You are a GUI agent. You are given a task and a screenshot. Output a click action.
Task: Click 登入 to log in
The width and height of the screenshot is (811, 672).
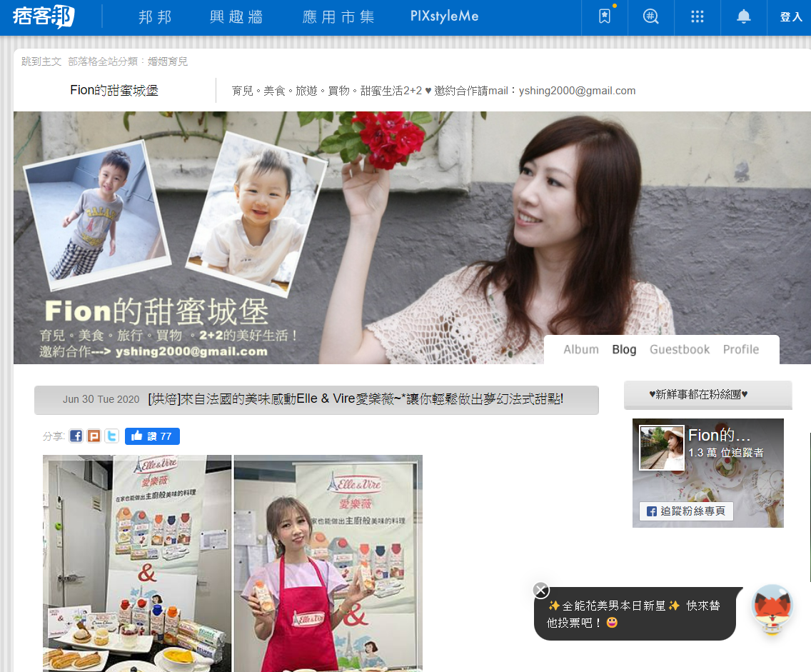point(791,17)
